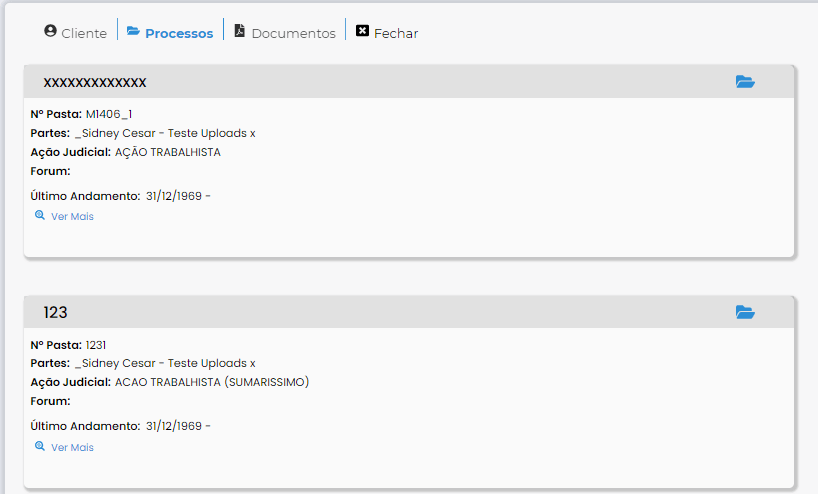Open folder icon on XXXXXXXXXXXXX card

coord(745,82)
